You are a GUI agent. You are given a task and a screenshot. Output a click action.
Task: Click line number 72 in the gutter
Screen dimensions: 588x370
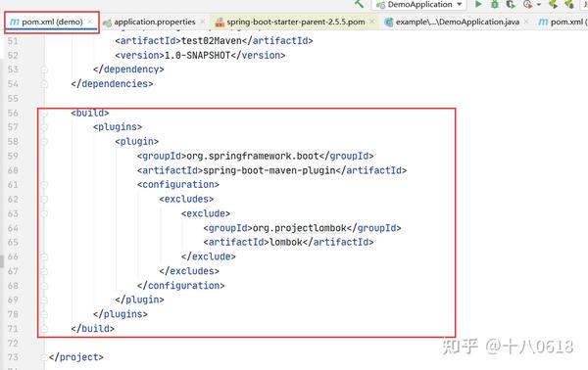(x=13, y=344)
